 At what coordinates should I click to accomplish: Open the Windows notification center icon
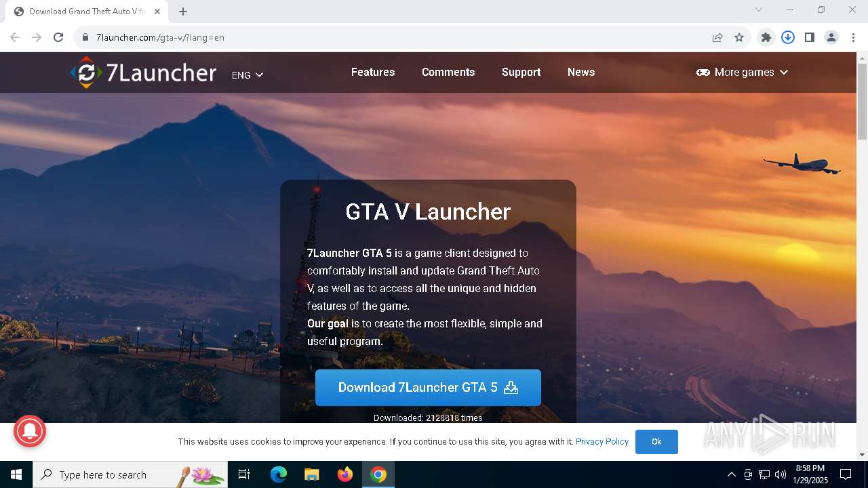click(x=846, y=474)
